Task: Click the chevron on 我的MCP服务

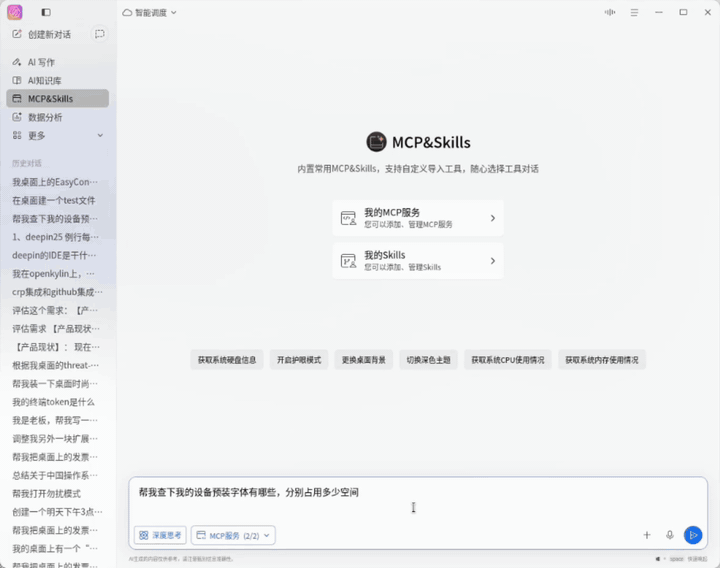Action: coord(493,218)
